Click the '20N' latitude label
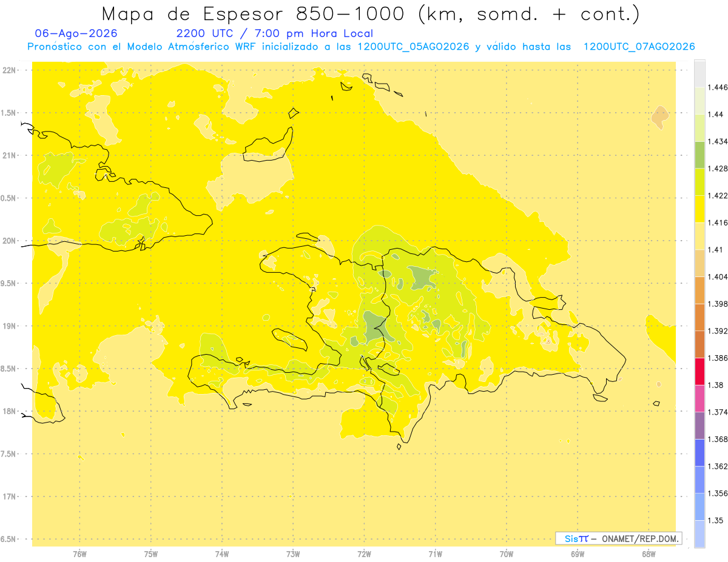The image size is (728, 562). (8, 241)
